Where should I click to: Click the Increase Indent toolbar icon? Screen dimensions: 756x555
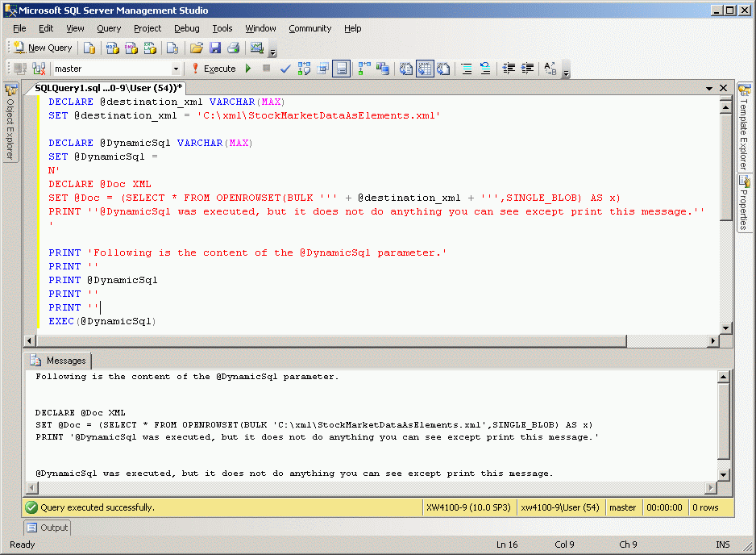(x=526, y=69)
